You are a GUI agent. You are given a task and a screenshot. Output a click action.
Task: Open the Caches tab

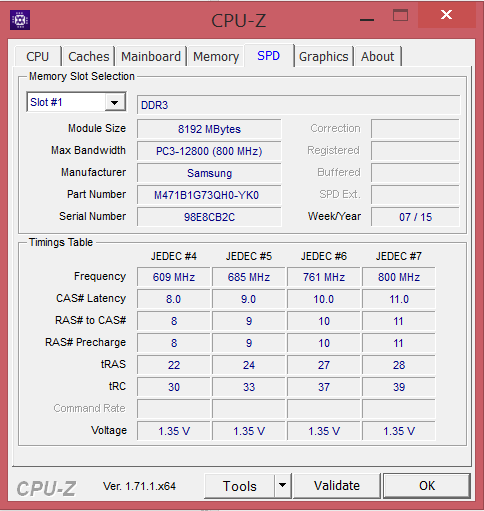[x=89, y=56]
